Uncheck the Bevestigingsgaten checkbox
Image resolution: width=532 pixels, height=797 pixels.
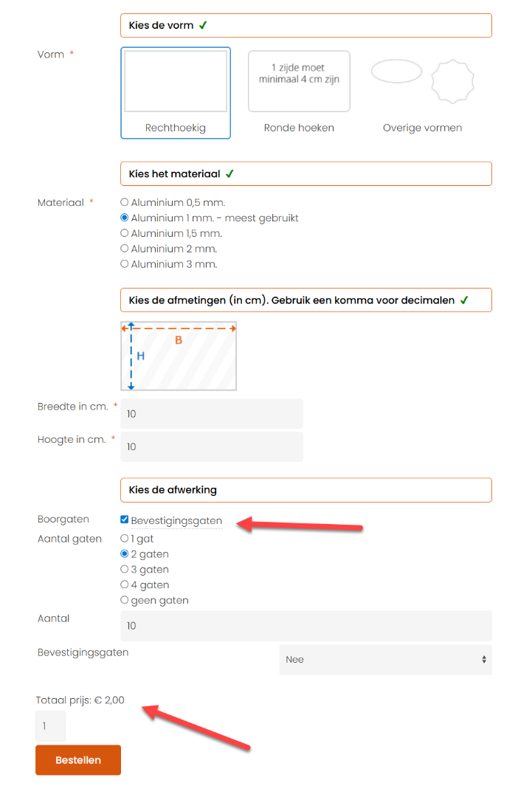click(125, 520)
